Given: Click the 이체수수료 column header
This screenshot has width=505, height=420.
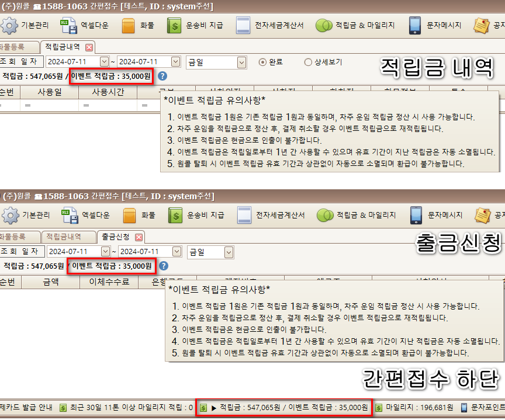Looking at the screenshot, I should 108,282.
